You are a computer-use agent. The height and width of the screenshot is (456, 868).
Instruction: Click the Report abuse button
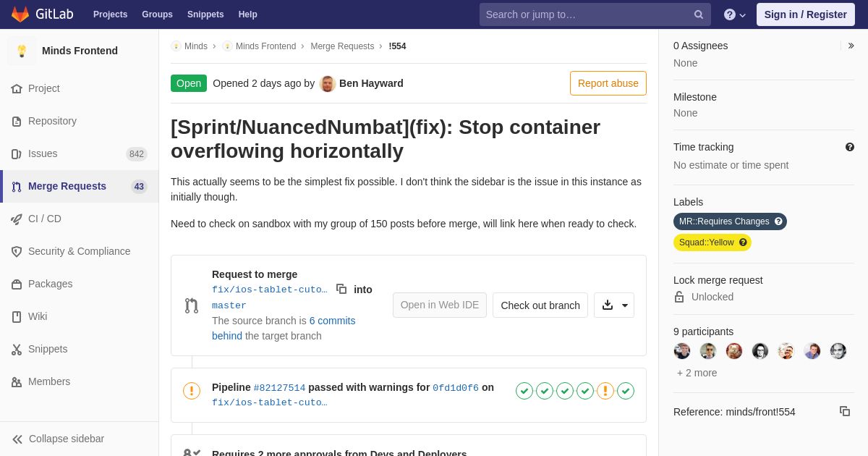click(x=608, y=83)
